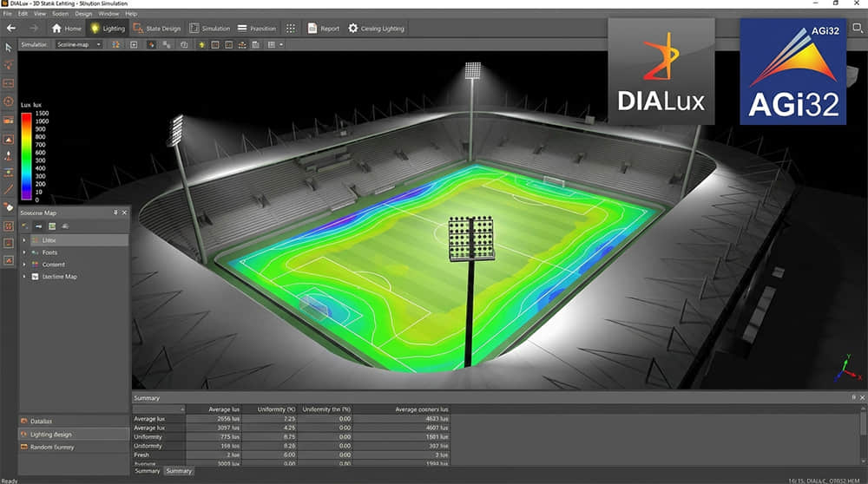Open the File menu

point(7,13)
